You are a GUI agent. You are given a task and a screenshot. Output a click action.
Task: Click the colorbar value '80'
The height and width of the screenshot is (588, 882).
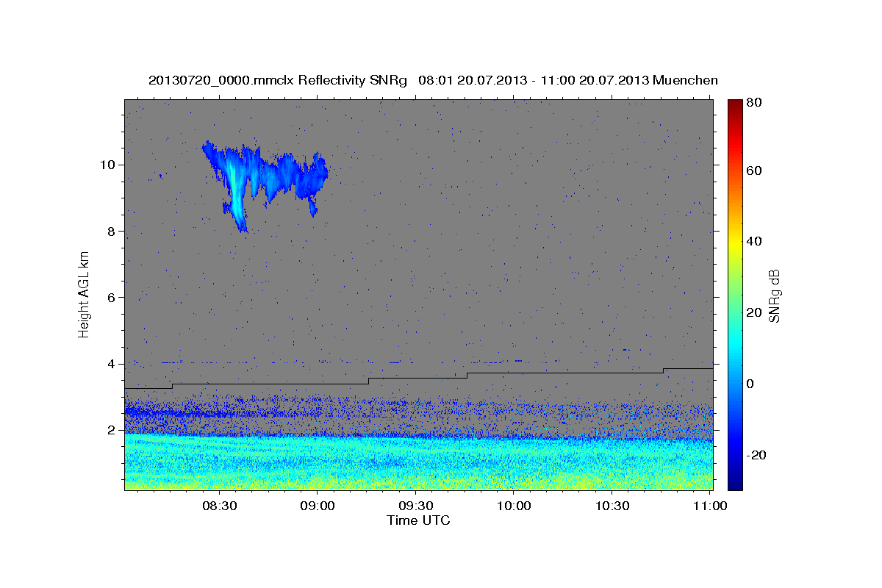pyautogui.click(x=753, y=102)
